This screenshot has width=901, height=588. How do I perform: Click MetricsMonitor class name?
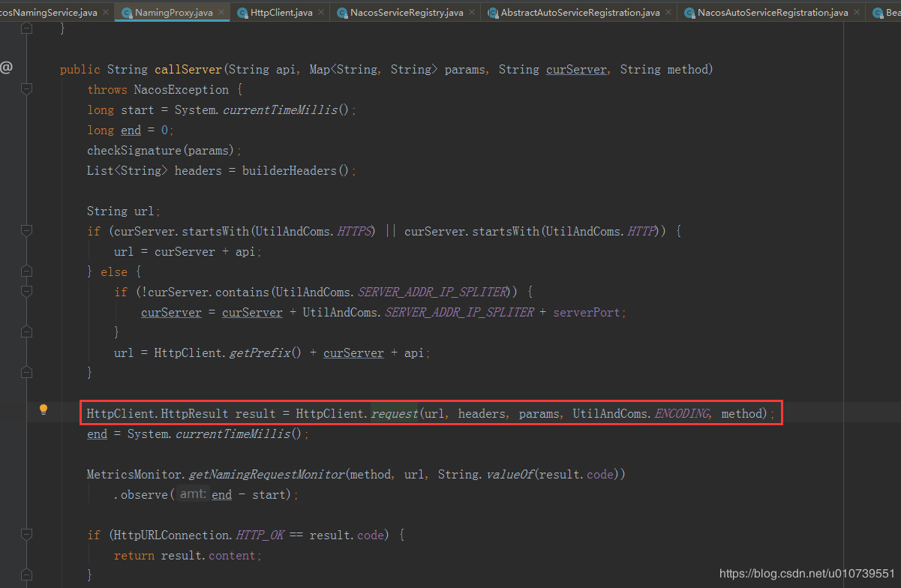coord(134,474)
